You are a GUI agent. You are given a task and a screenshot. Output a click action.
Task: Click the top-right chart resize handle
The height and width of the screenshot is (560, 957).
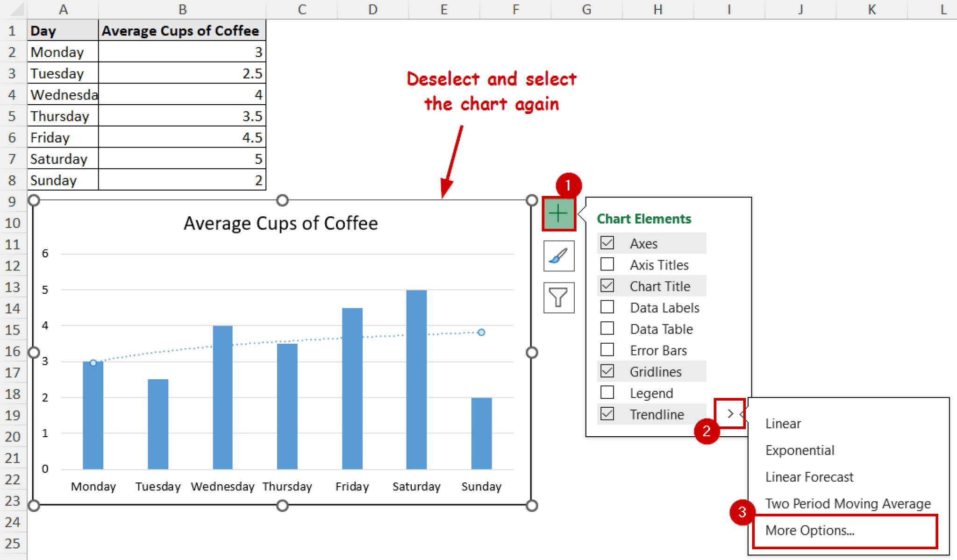point(531,200)
